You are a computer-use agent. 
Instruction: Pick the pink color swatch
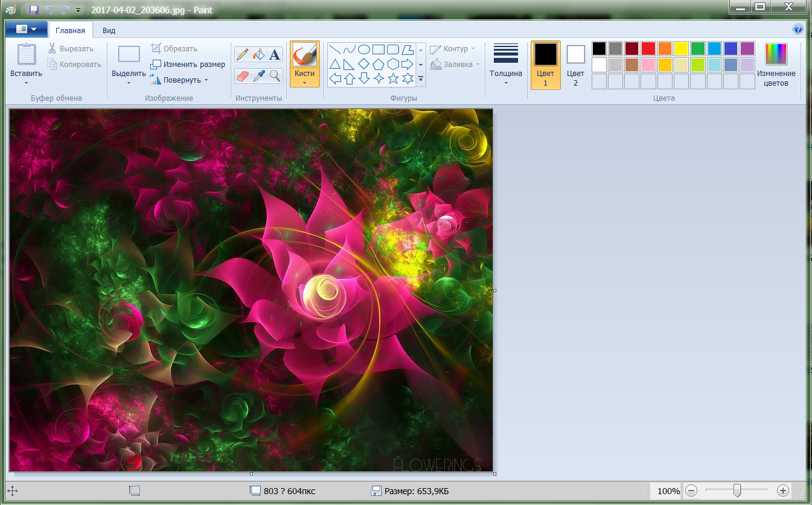(648, 65)
